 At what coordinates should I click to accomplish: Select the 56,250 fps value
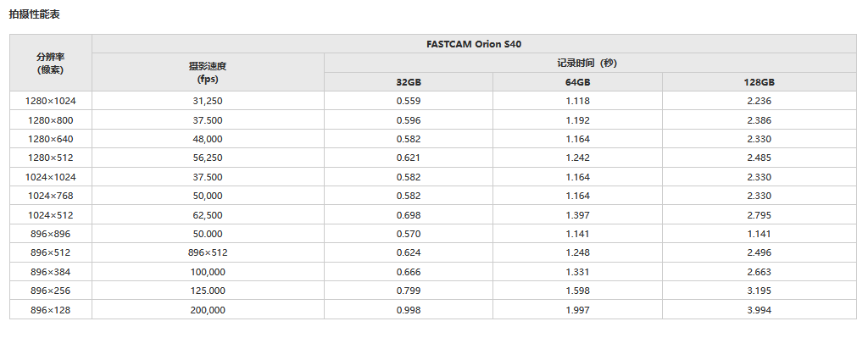pos(208,158)
